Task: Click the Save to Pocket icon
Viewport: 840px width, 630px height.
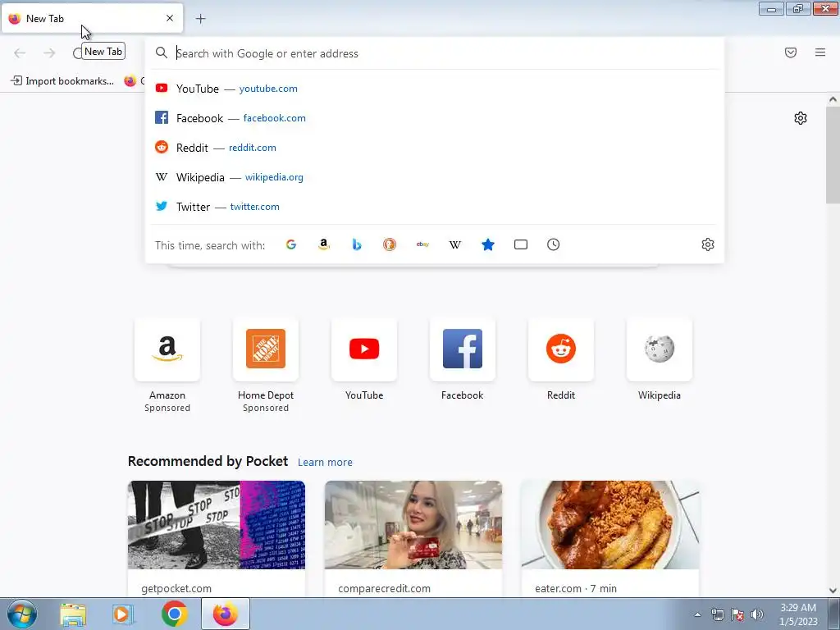Action: [x=791, y=52]
